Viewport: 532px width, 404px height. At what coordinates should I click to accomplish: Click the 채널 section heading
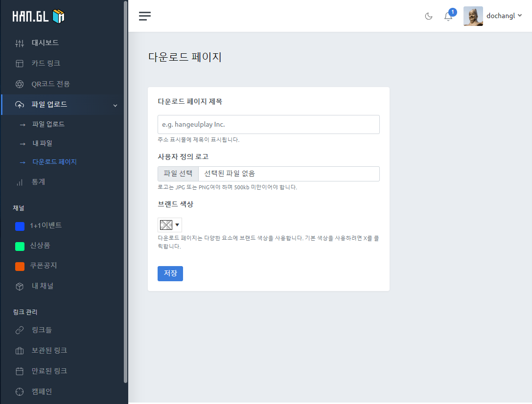coord(19,208)
